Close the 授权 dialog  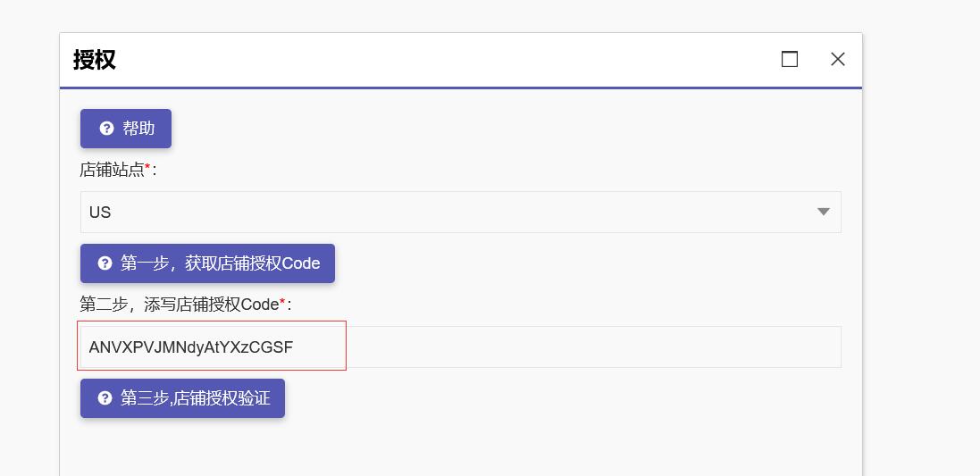[x=837, y=59]
